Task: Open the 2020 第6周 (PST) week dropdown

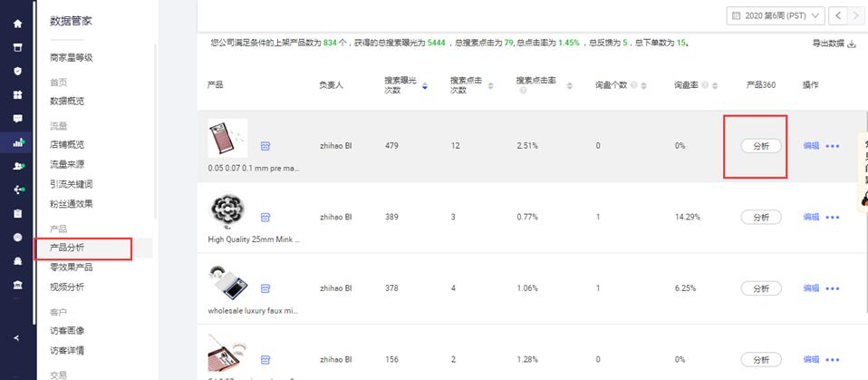Action: point(776,16)
